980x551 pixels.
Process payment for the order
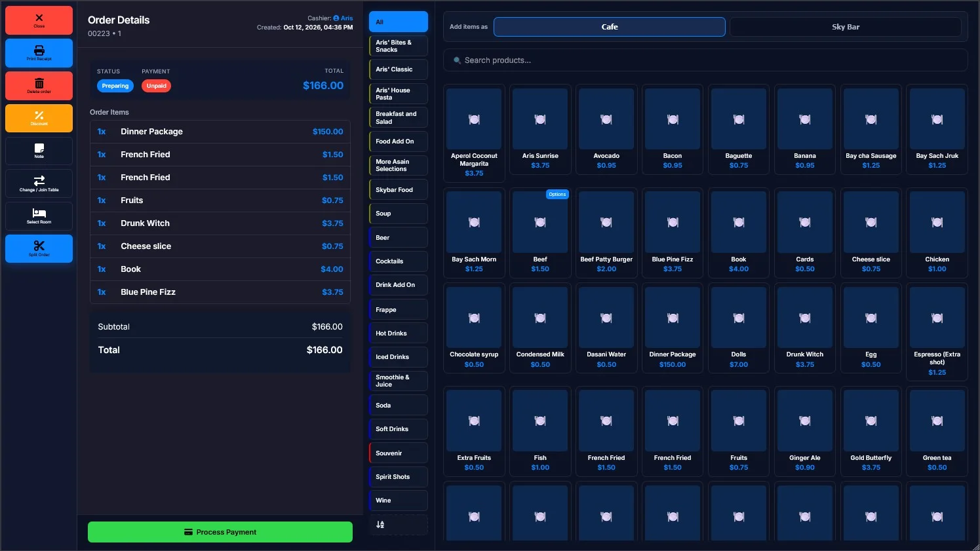coord(220,532)
